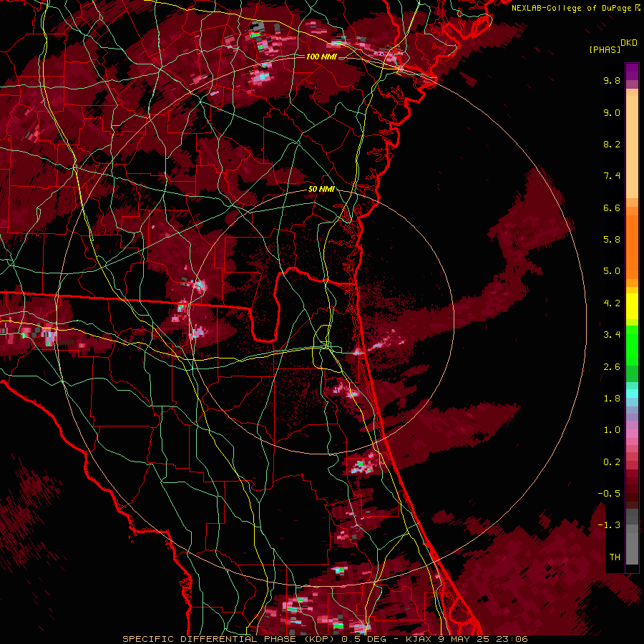Click the 7.4 value on the color scale
Image resolution: width=644 pixels, height=644 pixels.
tap(612, 176)
